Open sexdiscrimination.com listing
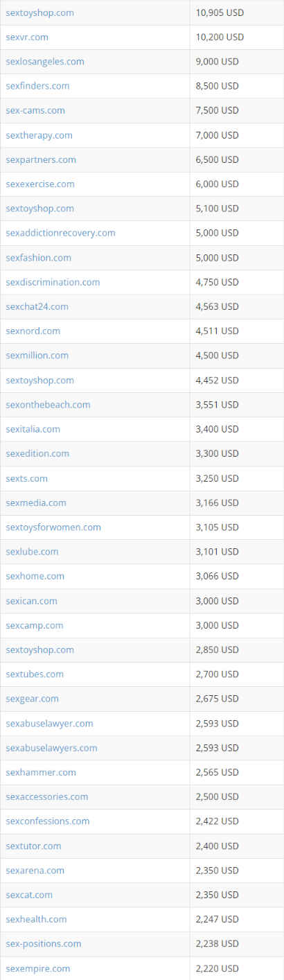Screen dimensions: 284x980 (x=53, y=282)
